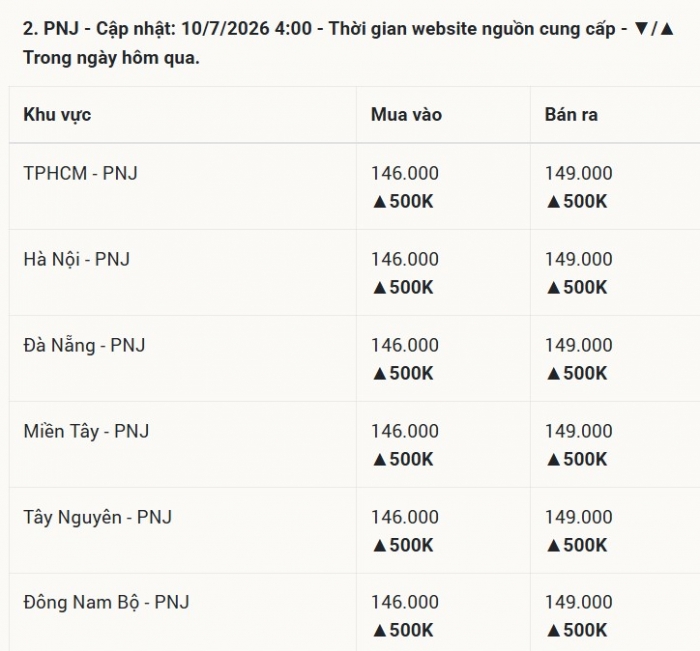Click the ▼/▲ symbols in the heading
Viewport: 700px width, 651px height.
pos(654,29)
